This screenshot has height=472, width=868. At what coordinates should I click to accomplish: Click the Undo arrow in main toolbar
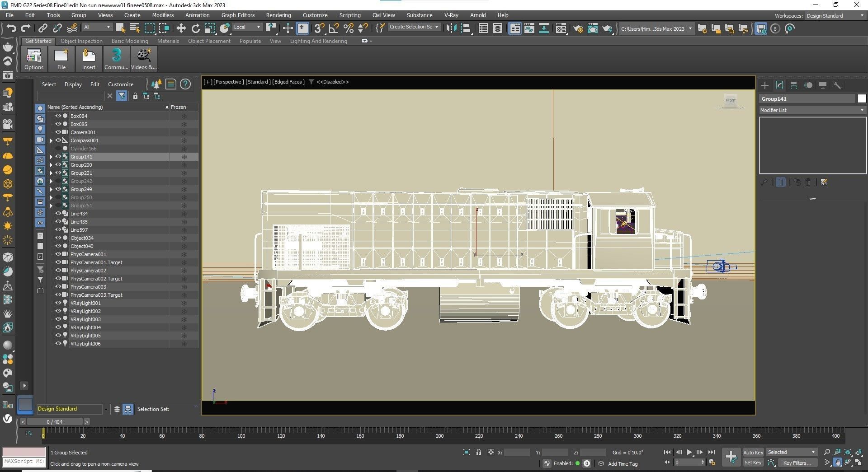pos(11,28)
